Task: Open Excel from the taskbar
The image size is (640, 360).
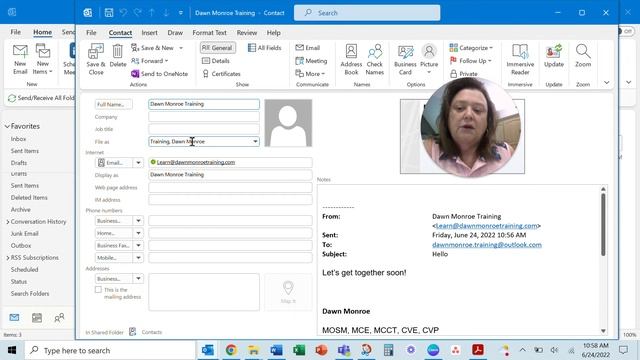Action: [299, 350]
